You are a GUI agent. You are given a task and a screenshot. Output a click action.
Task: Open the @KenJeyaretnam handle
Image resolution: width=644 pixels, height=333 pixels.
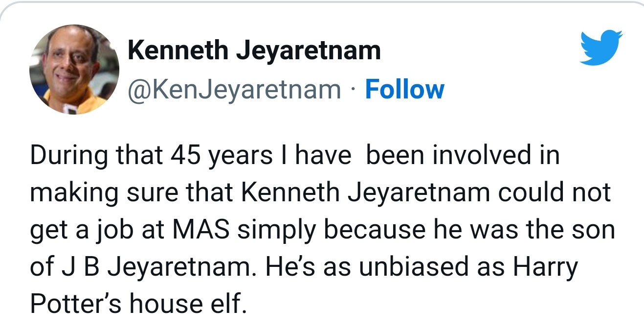234,91
